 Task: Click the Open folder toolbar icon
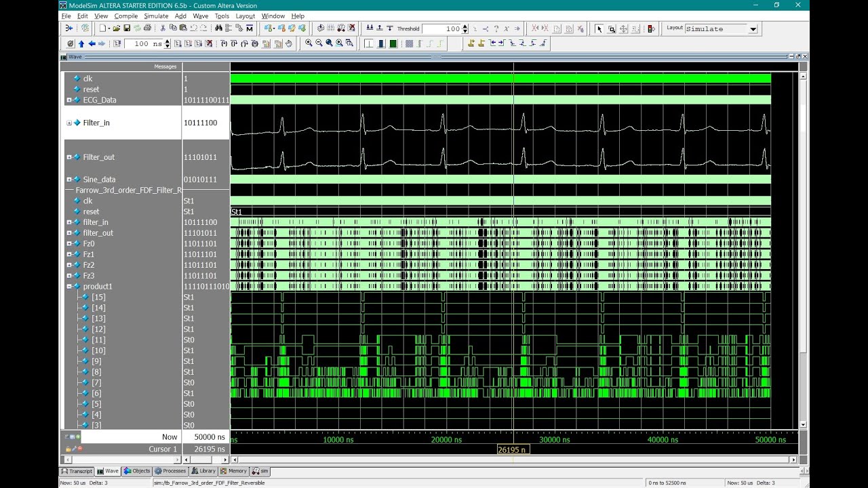[x=117, y=28]
